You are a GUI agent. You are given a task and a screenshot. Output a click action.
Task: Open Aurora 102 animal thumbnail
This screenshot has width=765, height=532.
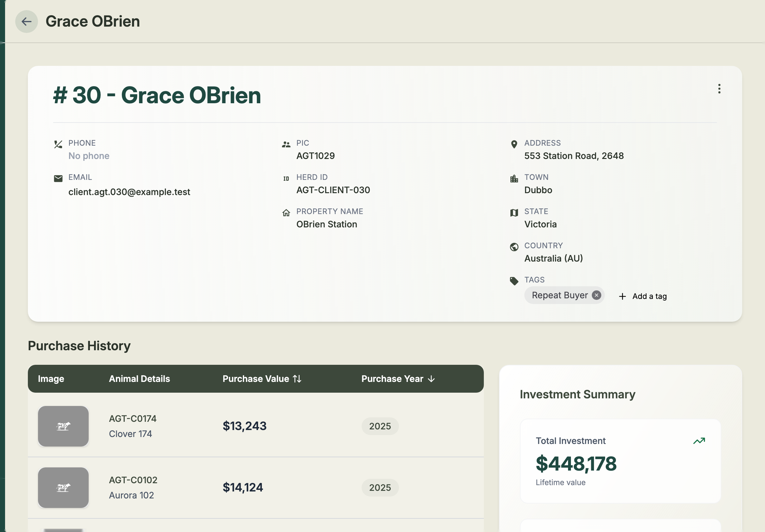[63, 487]
